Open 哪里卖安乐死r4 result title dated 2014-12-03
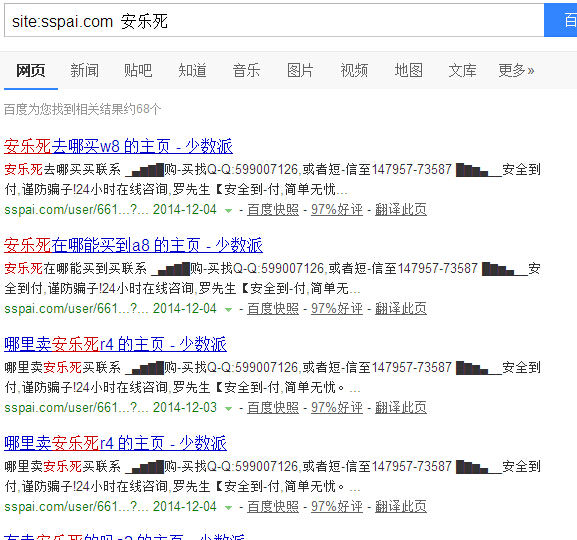This screenshot has height=540, width=577. click(115, 344)
